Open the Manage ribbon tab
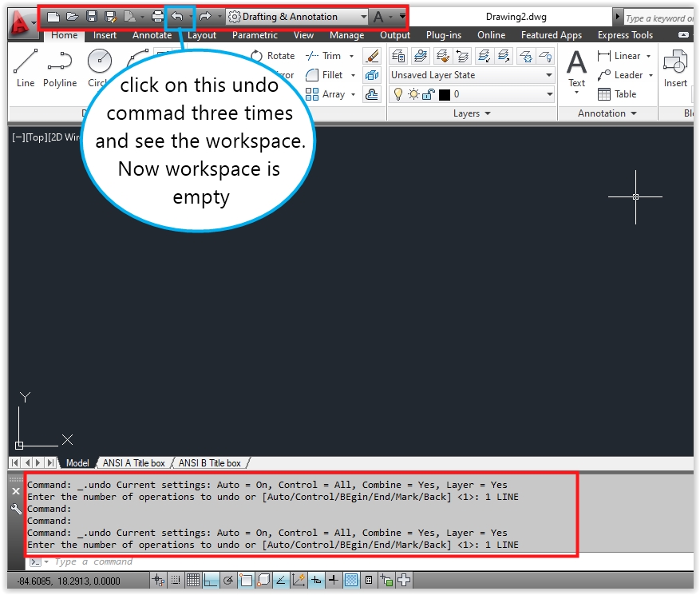The image size is (700, 595). [x=347, y=35]
